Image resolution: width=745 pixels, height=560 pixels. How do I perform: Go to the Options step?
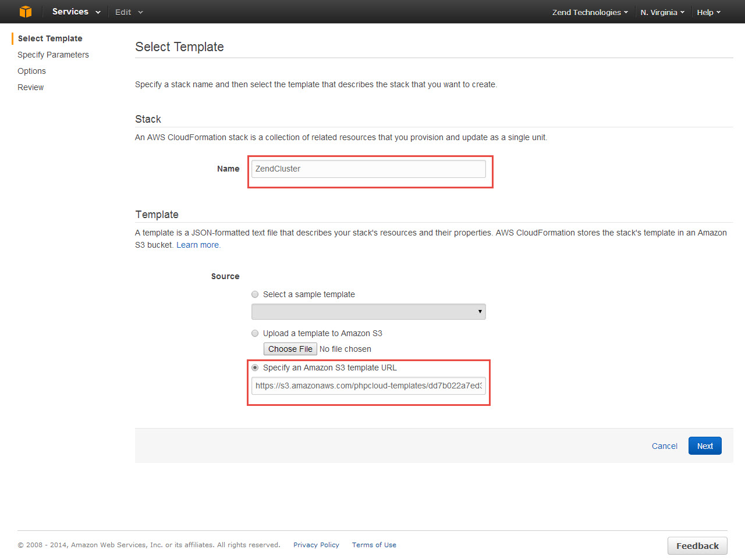[x=31, y=71]
